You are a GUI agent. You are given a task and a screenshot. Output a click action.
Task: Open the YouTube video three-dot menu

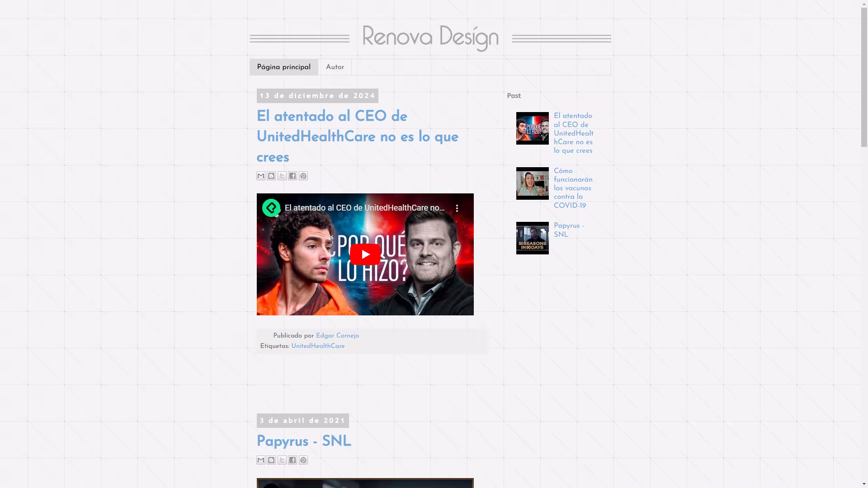457,208
